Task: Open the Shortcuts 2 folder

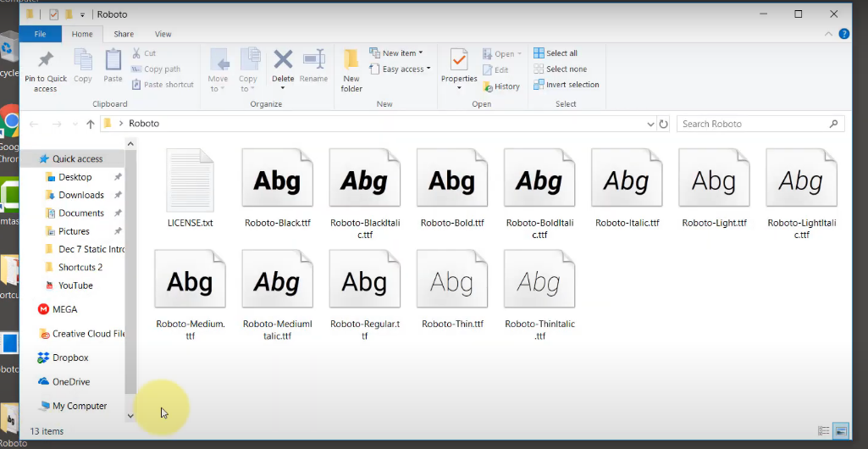Action: click(80, 268)
